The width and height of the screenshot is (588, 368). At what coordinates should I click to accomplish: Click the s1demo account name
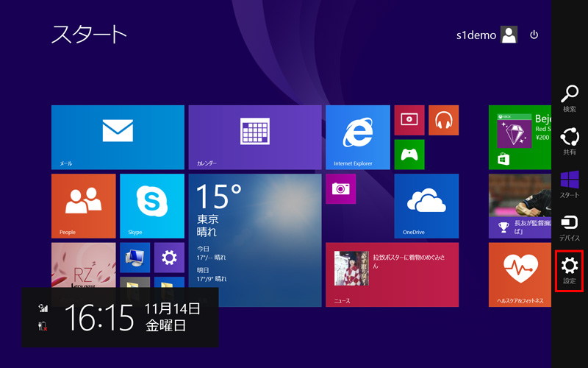[476, 35]
